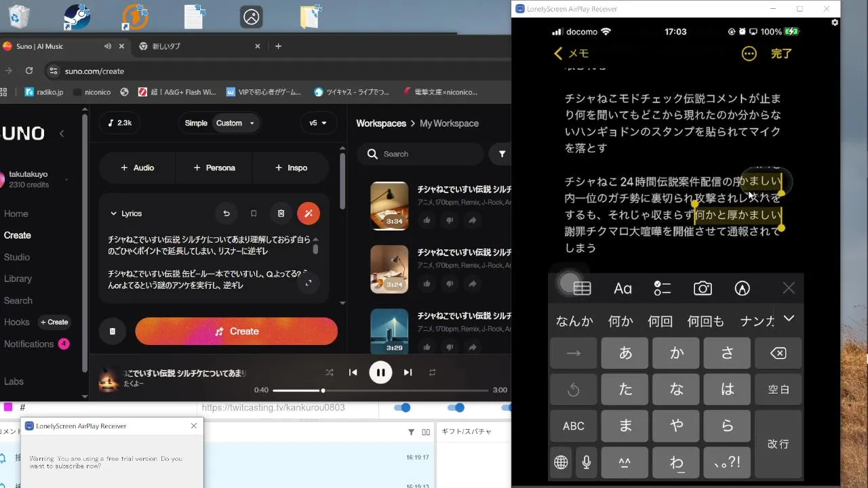The width and height of the screenshot is (868, 488).
Task: Click the 2.3k credits note pill
Action: click(x=119, y=123)
